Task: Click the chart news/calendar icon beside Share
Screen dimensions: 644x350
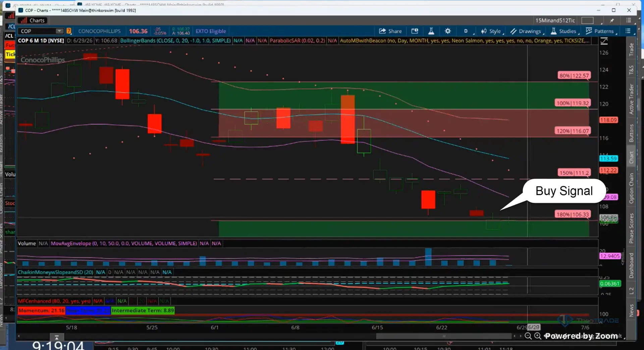Action: [415, 31]
